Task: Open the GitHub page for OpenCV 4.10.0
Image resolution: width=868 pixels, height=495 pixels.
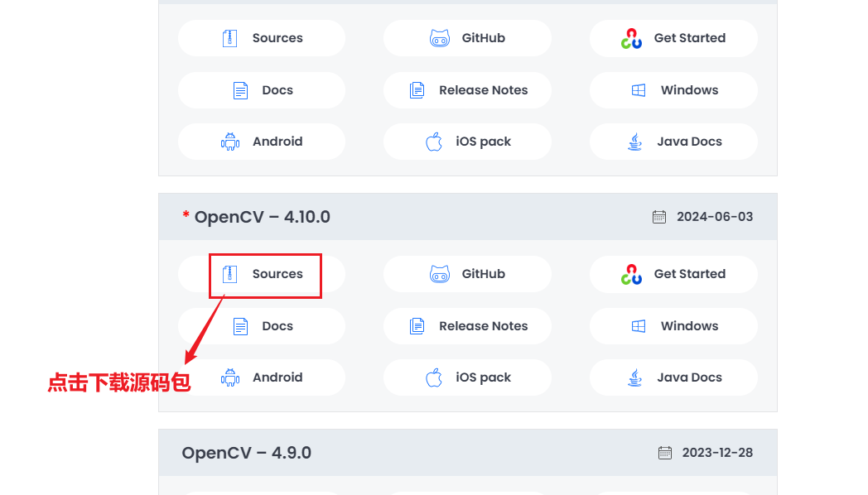Action: pyautogui.click(x=467, y=273)
